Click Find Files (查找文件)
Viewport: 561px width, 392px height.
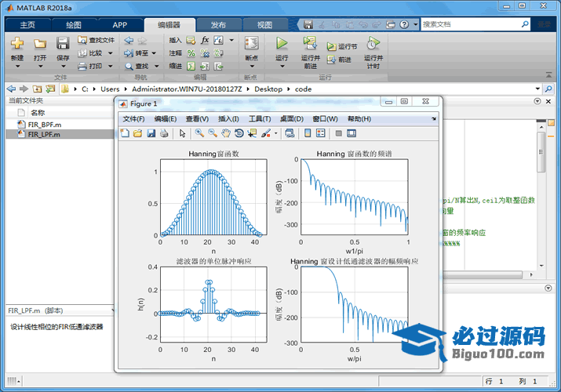point(97,40)
